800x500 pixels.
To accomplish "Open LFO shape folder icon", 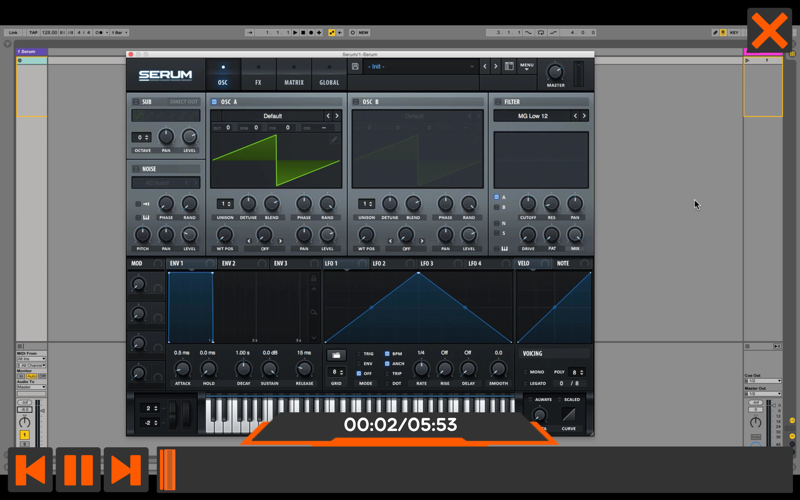I will coord(336,355).
